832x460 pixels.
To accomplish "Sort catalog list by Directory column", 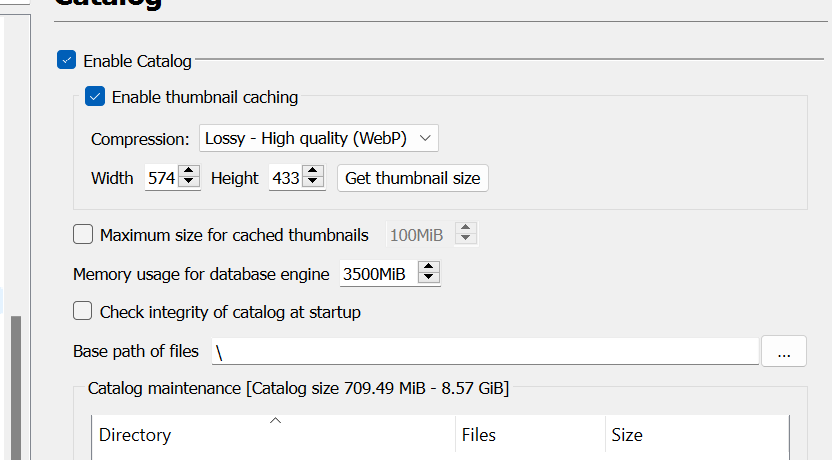I will pyautogui.click(x=272, y=435).
